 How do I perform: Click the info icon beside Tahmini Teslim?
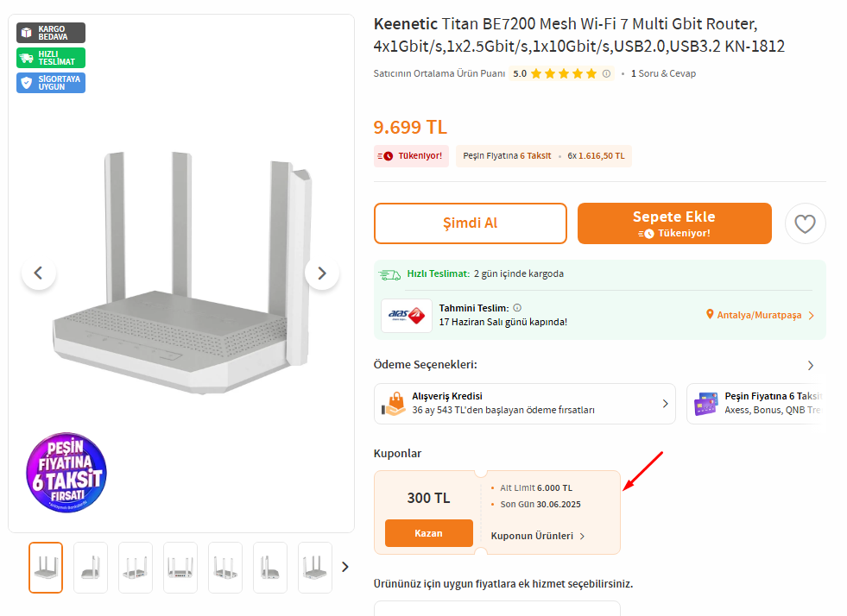coord(517,308)
